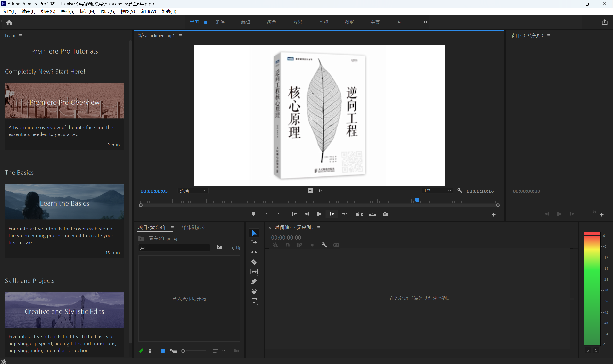Step back one frame in Source monitor
This screenshot has width=613, height=364.
pos(307,214)
